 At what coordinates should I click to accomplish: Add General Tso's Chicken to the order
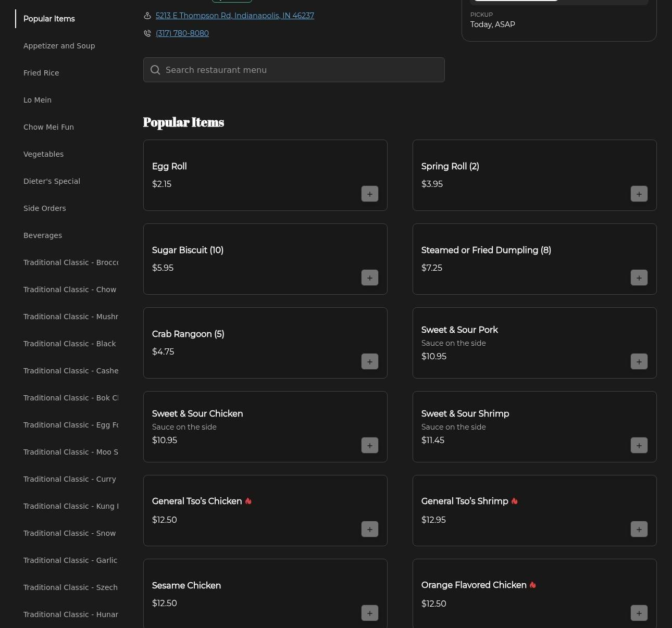[369, 529]
